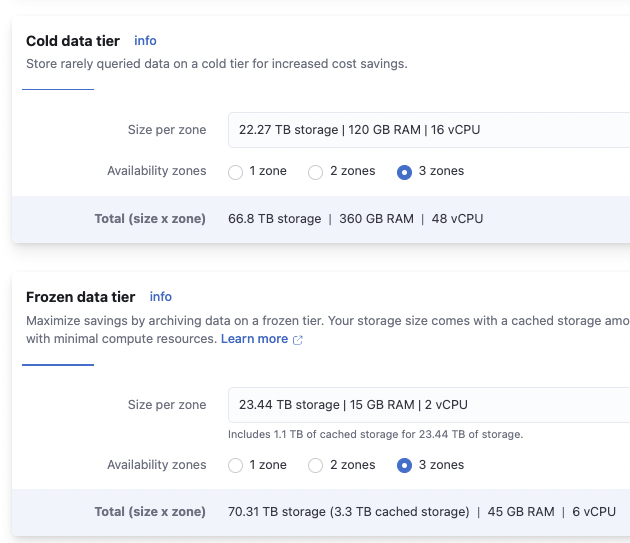The width and height of the screenshot is (630, 543).
Task: Click the Cold tier Availability zones label
Action: (157, 171)
